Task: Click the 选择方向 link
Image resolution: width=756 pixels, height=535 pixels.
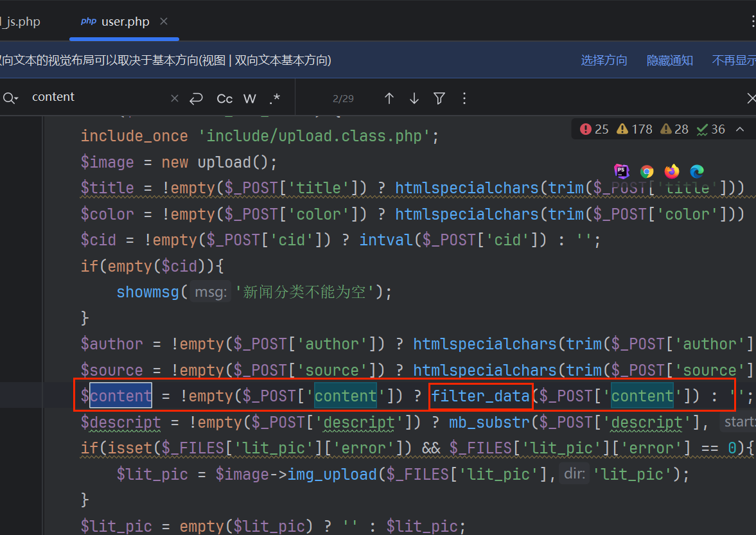Action: pyautogui.click(x=604, y=60)
